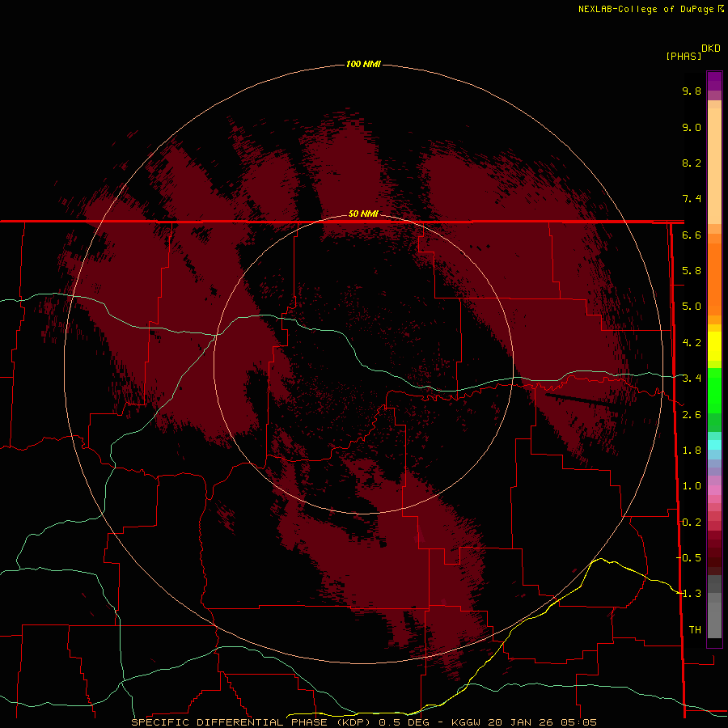Viewport: 728px width, 728px height.
Task: Click the 5.0 value on the scale
Action: (692, 307)
